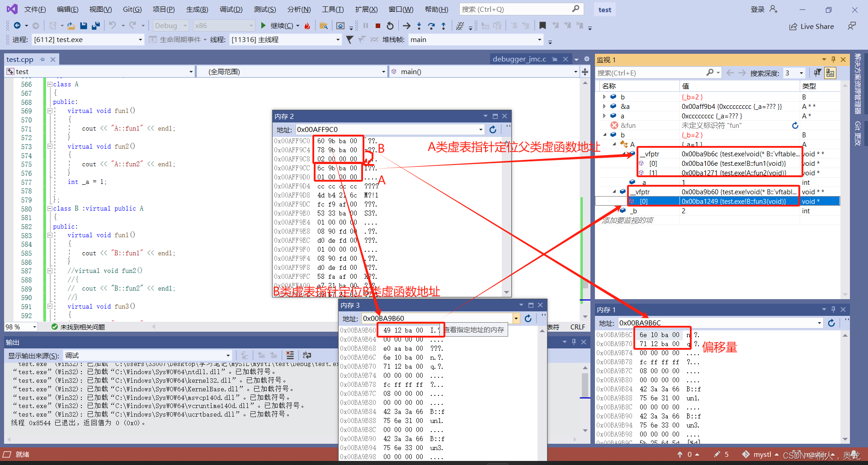The height and width of the screenshot is (465, 868).
Task: Click the Memory 3 address input field
Action: point(437,319)
